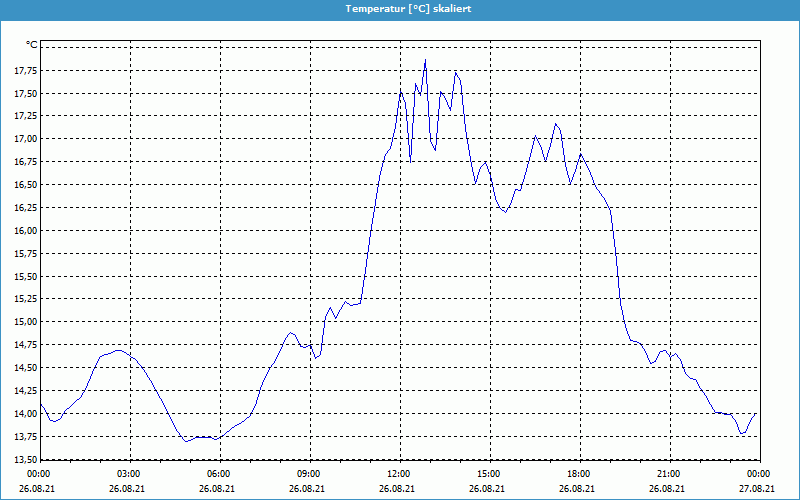Select the 13,50 y-axis minimum label
The image size is (800, 500).
coord(25,459)
